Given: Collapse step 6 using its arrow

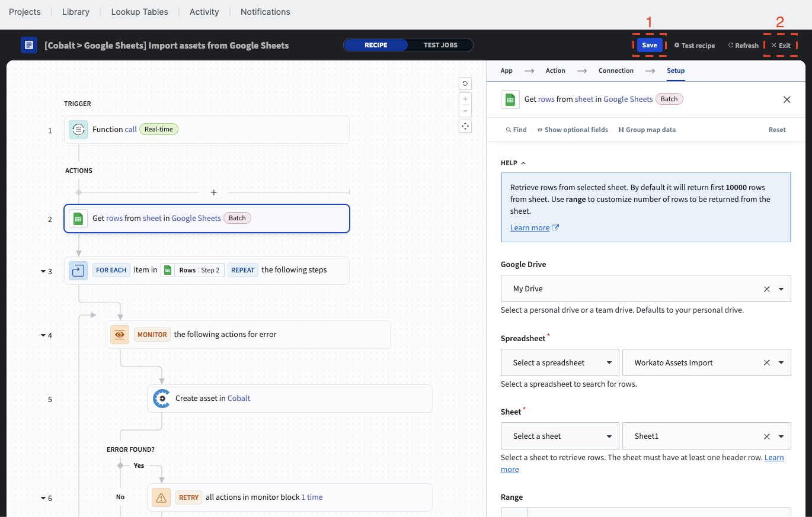Looking at the screenshot, I should pos(43,499).
